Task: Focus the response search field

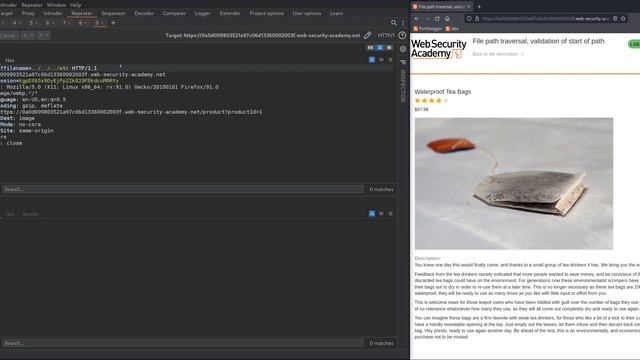Action: (x=182, y=343)
